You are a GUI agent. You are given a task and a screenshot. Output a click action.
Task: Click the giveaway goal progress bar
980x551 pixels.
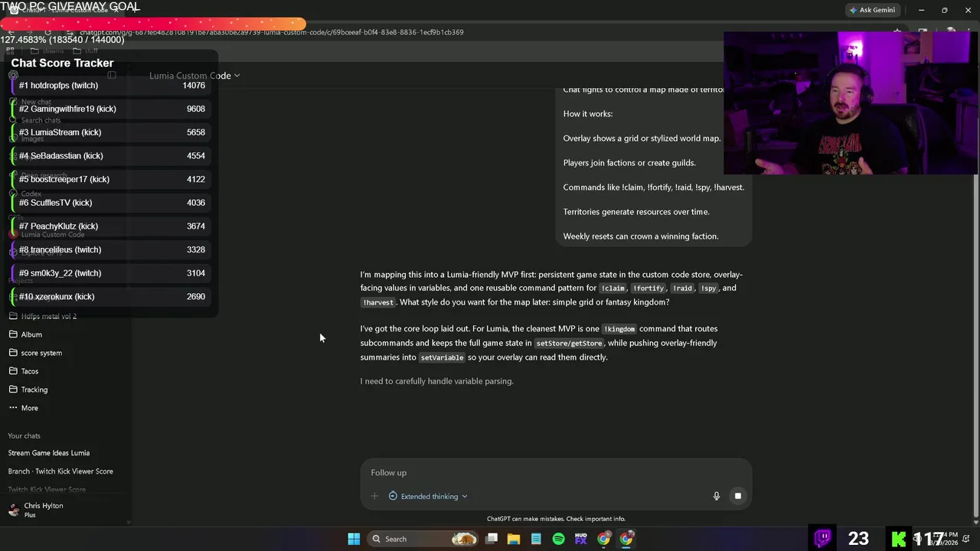[153, 24]
